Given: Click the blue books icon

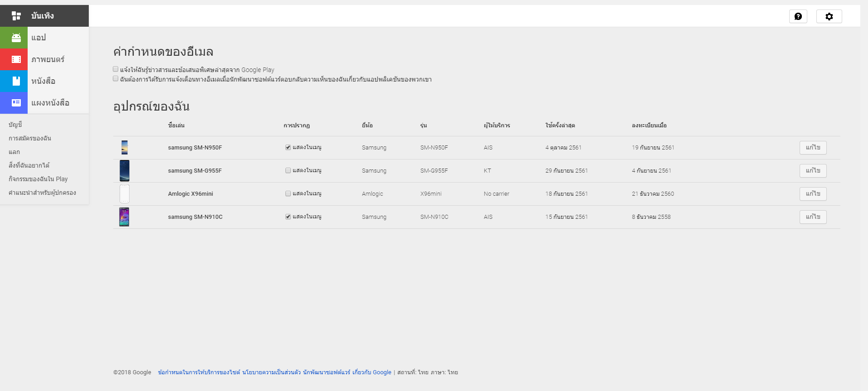Looking at the screenshot, I should [x=16, y=81].
